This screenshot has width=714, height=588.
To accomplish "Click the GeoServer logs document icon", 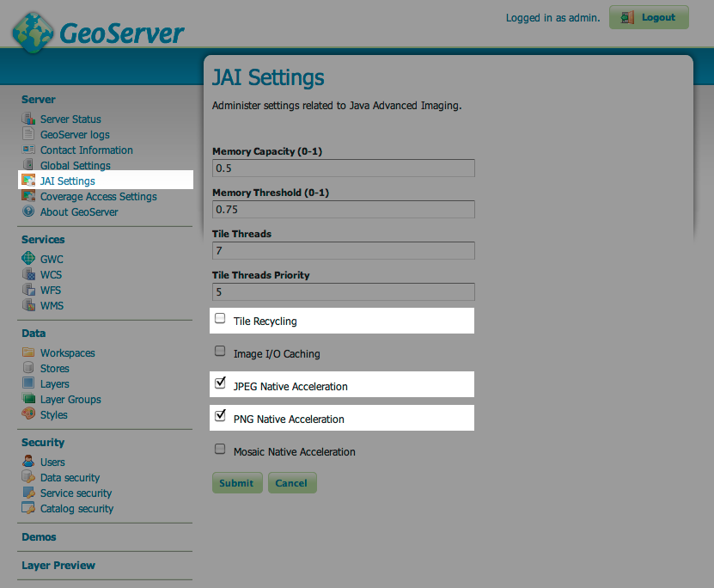I will point(28,134).
